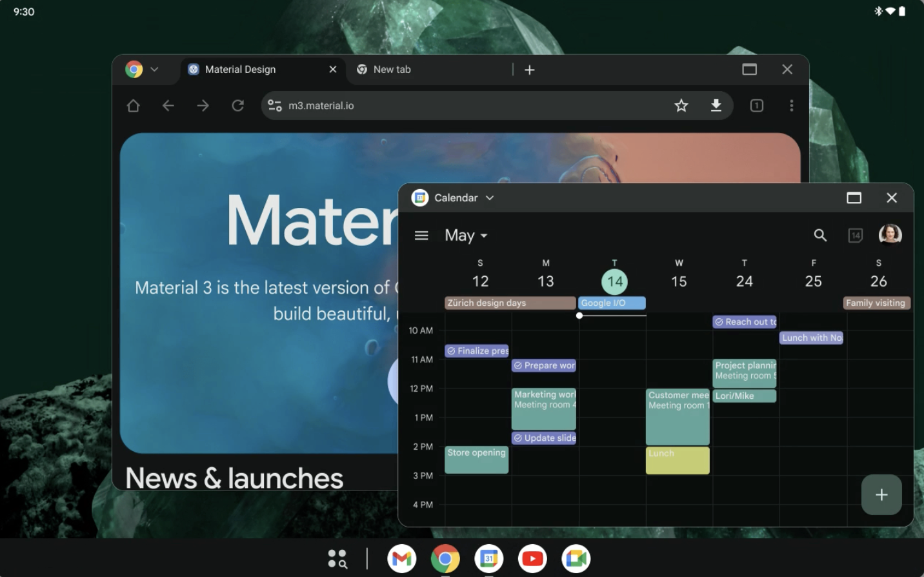
Task: Open Reach out task on Thursday
Action: click(x=745, y=321)
